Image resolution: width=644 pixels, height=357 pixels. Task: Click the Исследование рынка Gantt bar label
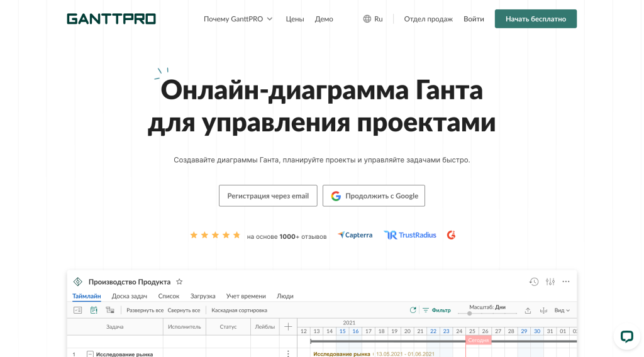(x=341, y=354)
